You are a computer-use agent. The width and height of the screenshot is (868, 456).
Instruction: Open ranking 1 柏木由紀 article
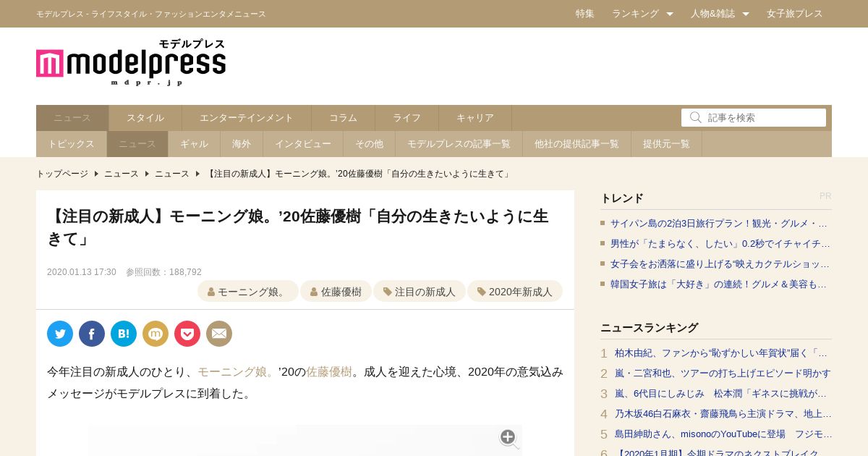pyautogui.click(x=722, y=353)
